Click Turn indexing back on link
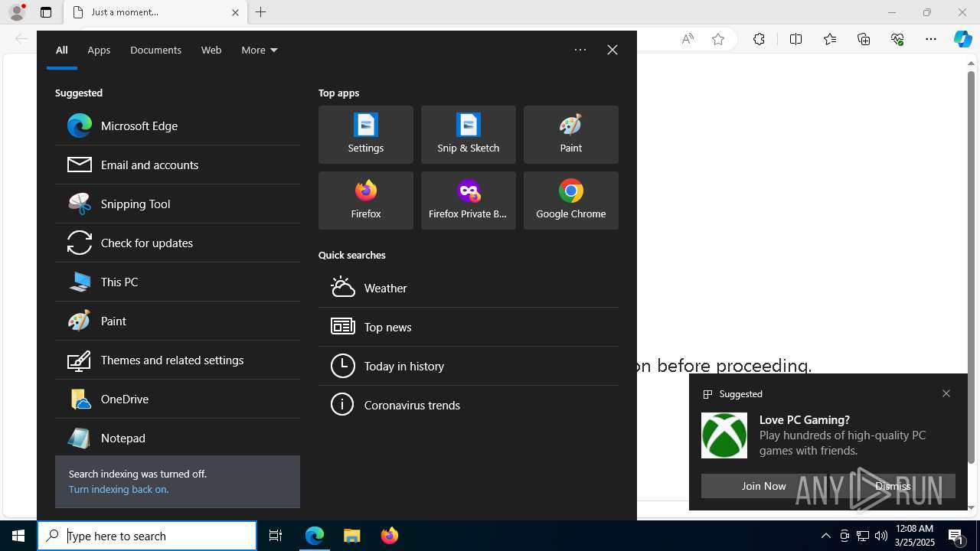The width and height of the screenshot is (980, 551). pos(119,489)
